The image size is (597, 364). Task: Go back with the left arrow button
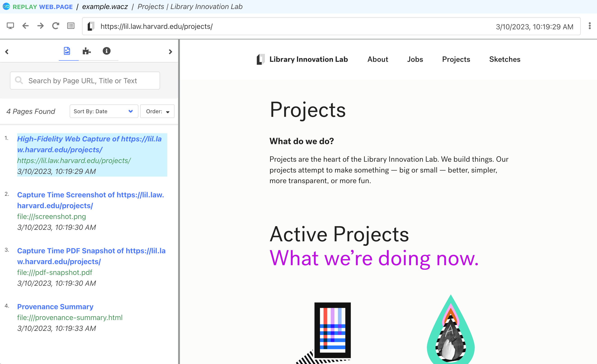pos(25,26)
